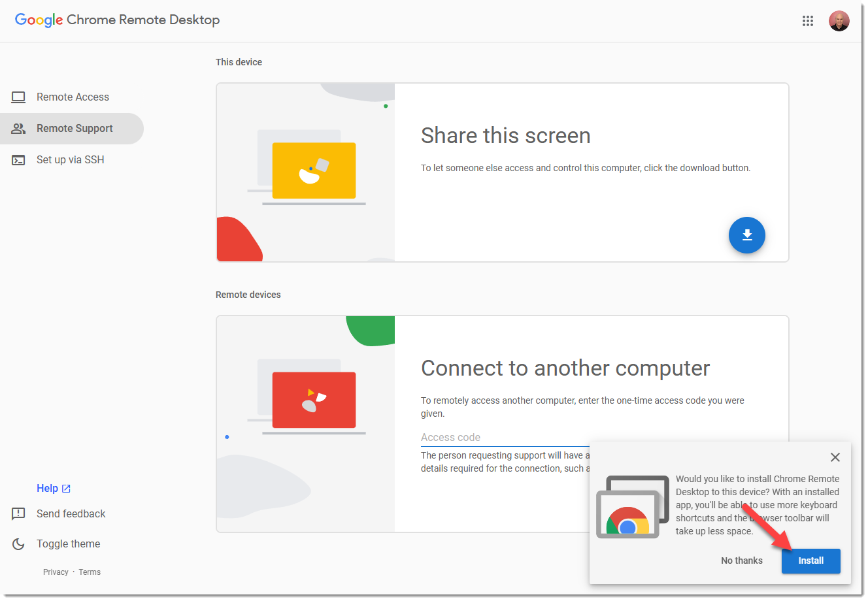Click Send feedback

coord(71,514)
